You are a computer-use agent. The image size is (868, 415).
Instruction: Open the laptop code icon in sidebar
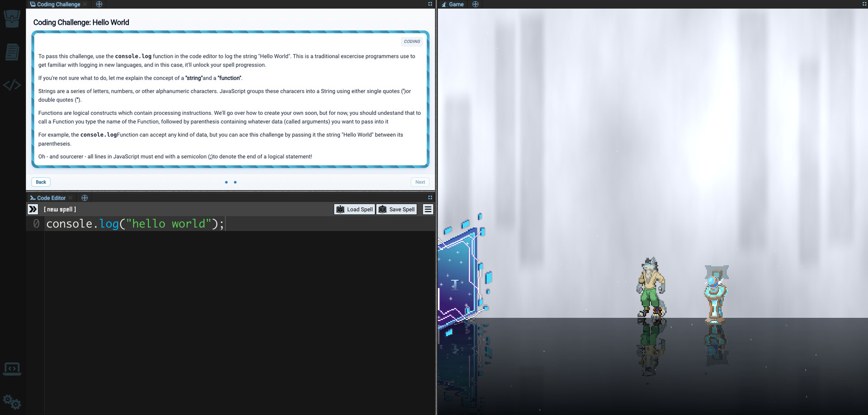click(12, 368)
